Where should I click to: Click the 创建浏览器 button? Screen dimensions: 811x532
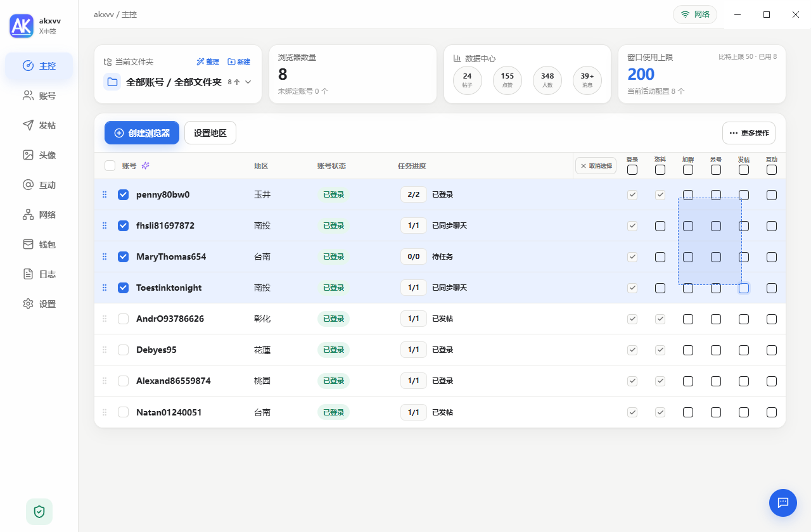coord(142,133)
